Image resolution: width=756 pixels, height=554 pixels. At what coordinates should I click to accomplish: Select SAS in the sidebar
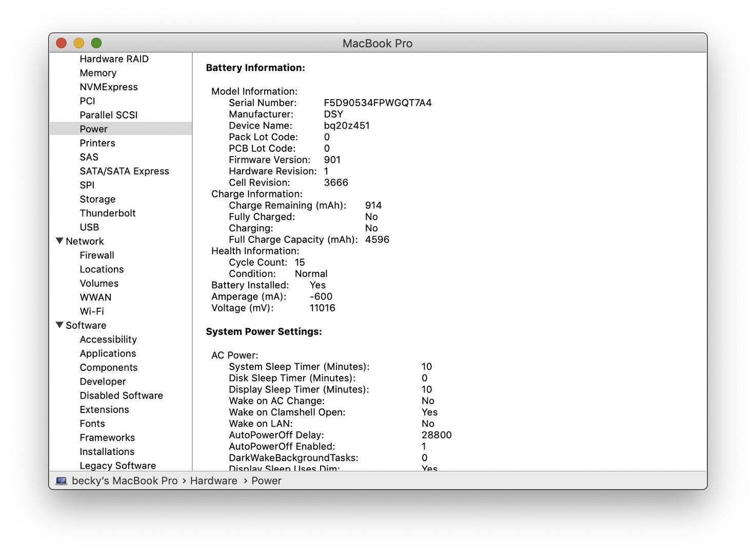[x=89, y=157]
